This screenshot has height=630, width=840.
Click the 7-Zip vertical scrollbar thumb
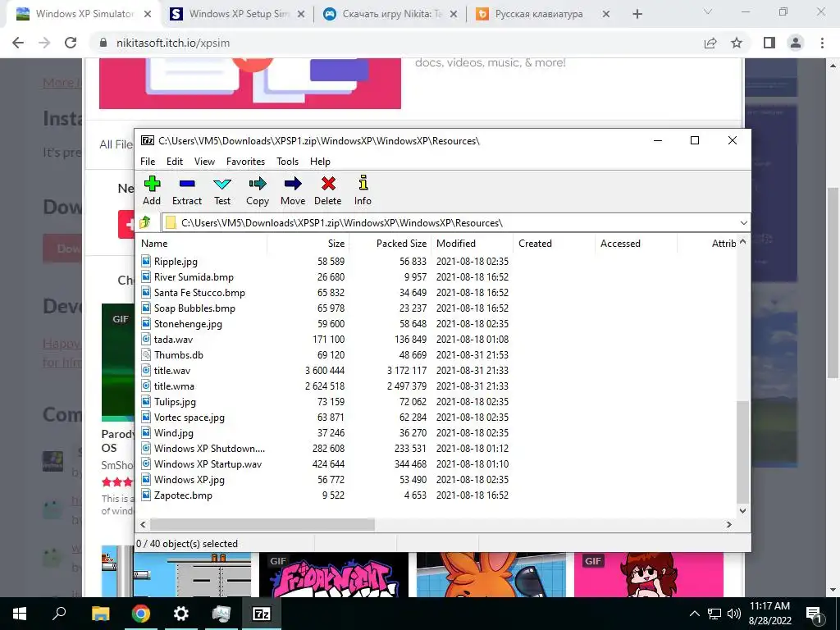(x=742, y=451)
